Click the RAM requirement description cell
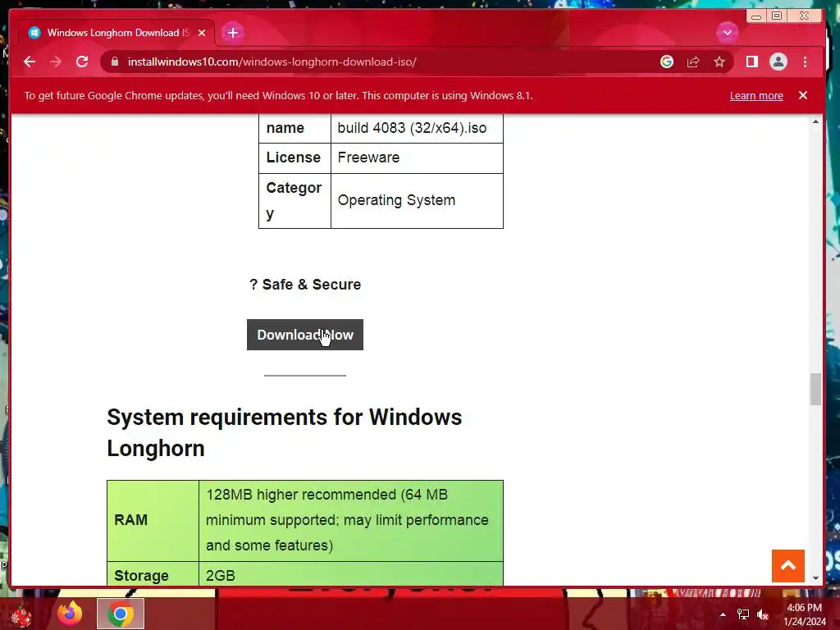840x630 pixels. coord(351,521)
